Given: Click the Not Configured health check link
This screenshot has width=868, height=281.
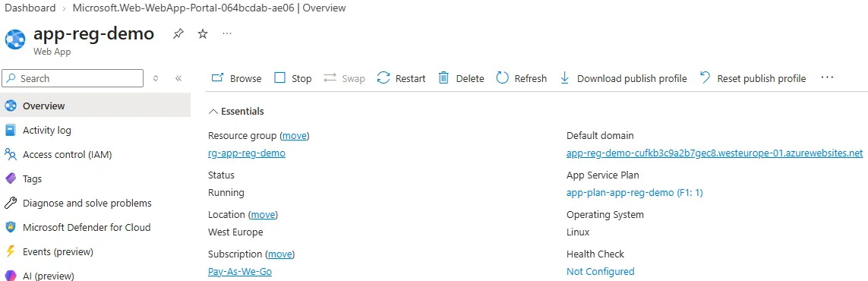Looking at the screenshot, I should point(601,272).
